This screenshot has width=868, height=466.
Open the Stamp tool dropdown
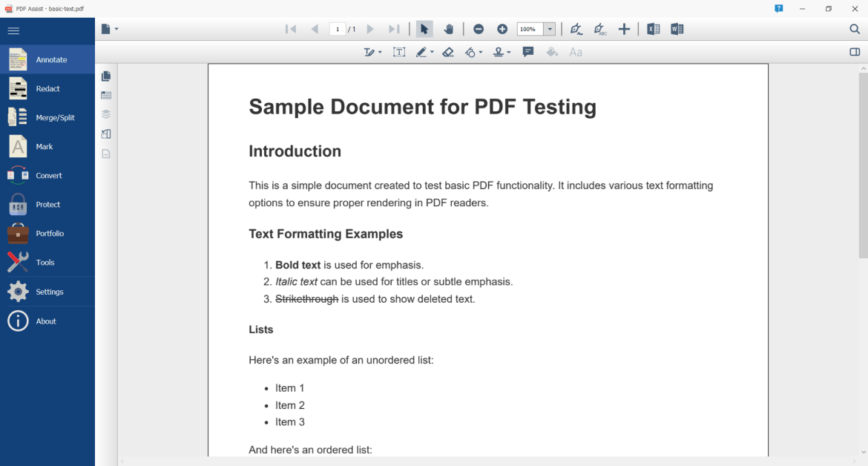(x=509, y=52)
